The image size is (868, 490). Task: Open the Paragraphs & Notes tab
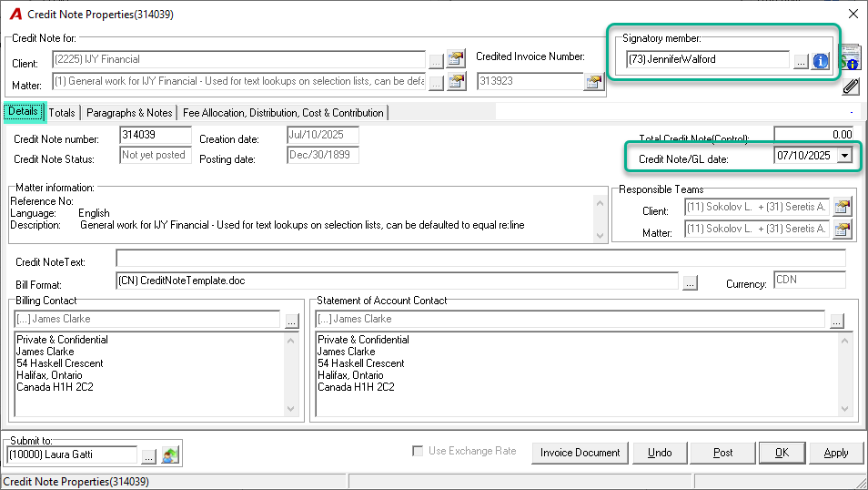[x=129, y=113]
